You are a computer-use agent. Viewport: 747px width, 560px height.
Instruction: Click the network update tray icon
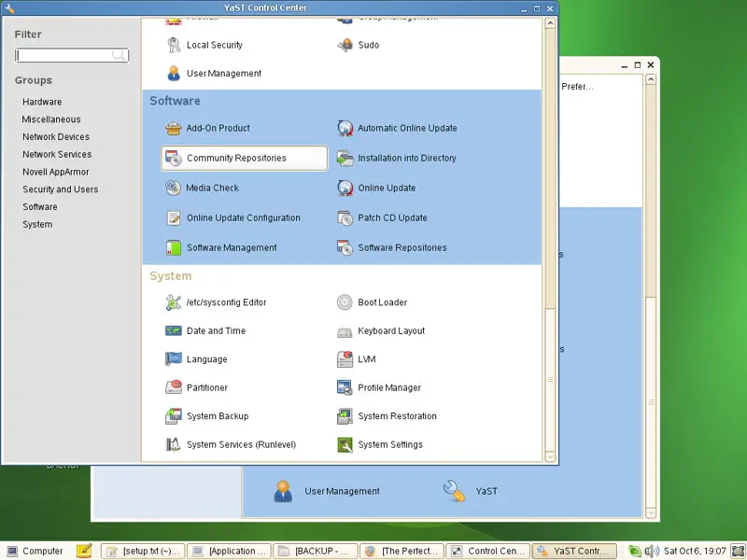click(x=635, y=552)
